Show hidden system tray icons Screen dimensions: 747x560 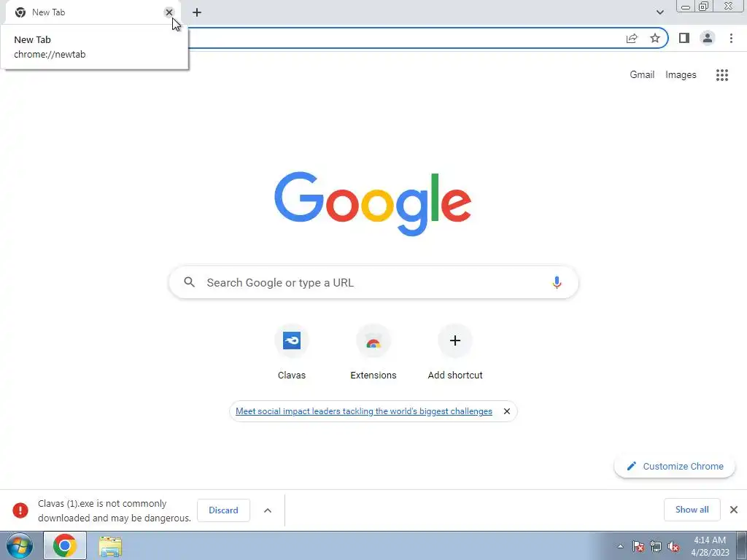pos(620,546)
